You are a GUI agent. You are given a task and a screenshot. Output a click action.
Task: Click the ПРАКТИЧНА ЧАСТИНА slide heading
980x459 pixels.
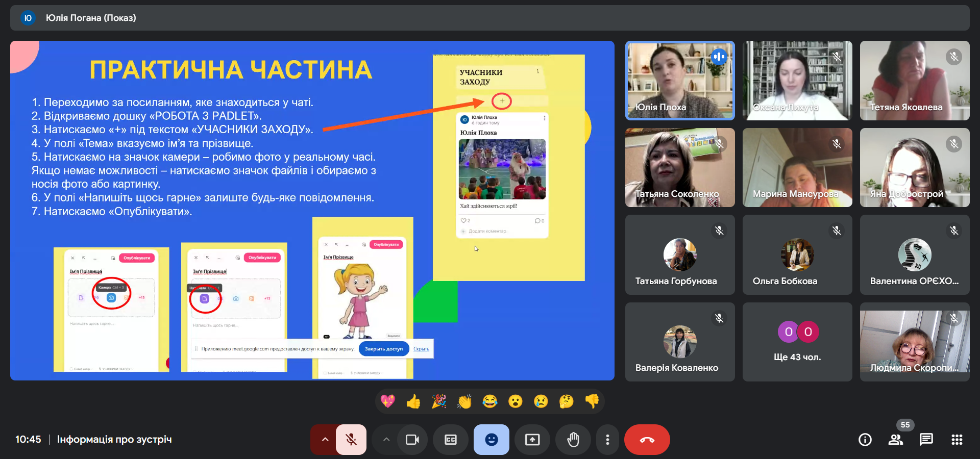231,70
